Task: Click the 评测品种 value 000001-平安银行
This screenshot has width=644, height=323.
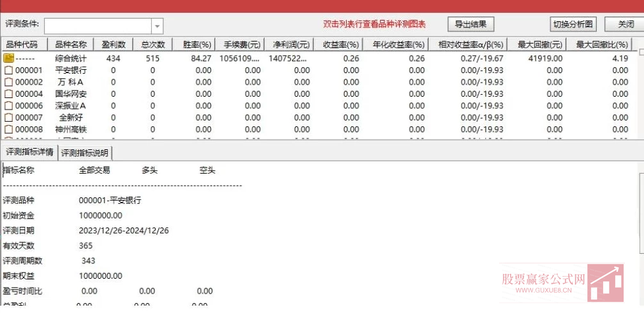Action: 110,201
